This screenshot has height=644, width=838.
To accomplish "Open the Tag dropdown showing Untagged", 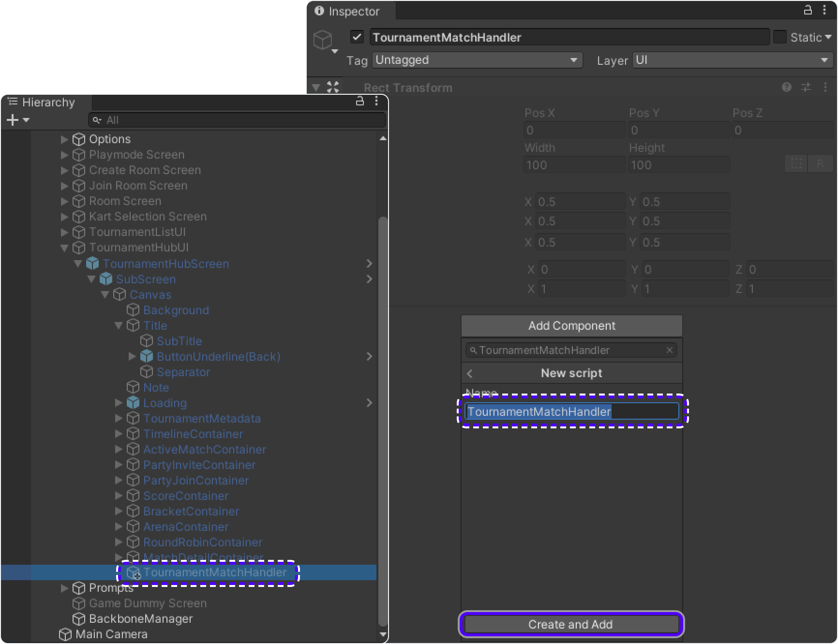I will (x=477, y=60).
